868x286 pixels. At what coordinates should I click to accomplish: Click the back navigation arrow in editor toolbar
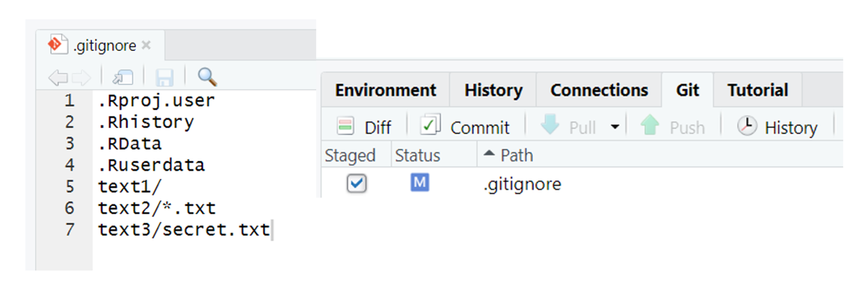click(x=58, y=78)
